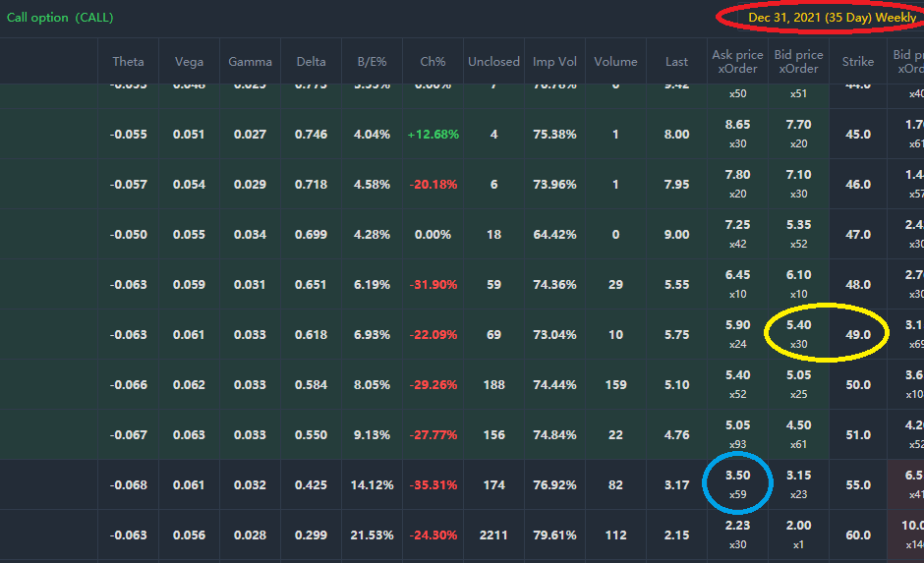Click the gamma value 0.034
Screen dimensions: 924x563
[250, 235]
